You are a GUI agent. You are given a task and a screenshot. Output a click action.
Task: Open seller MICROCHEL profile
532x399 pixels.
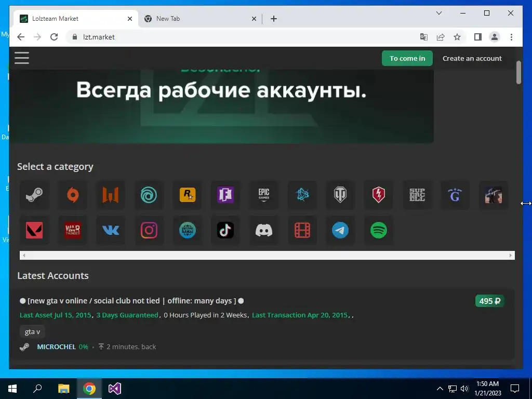(x=56, y=347)
